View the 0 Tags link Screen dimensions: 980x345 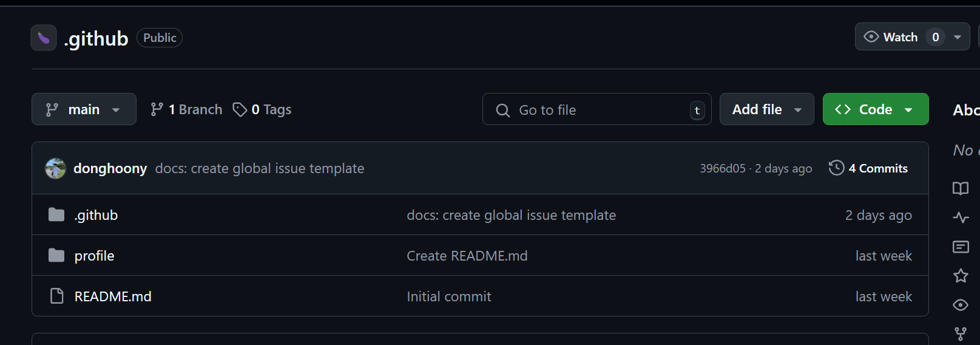(262, 109)
